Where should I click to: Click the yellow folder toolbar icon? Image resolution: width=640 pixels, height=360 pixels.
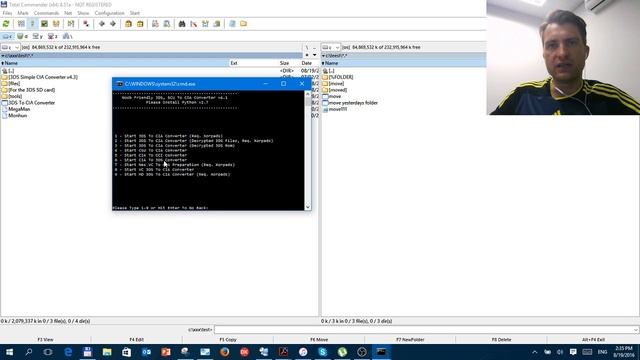[x=243, y=24]
